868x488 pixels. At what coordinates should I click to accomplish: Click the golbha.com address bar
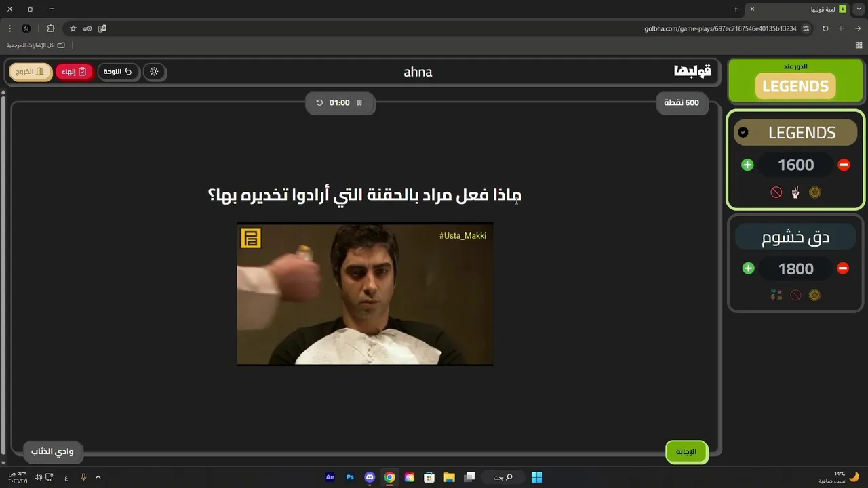click(x=720, y=28)
